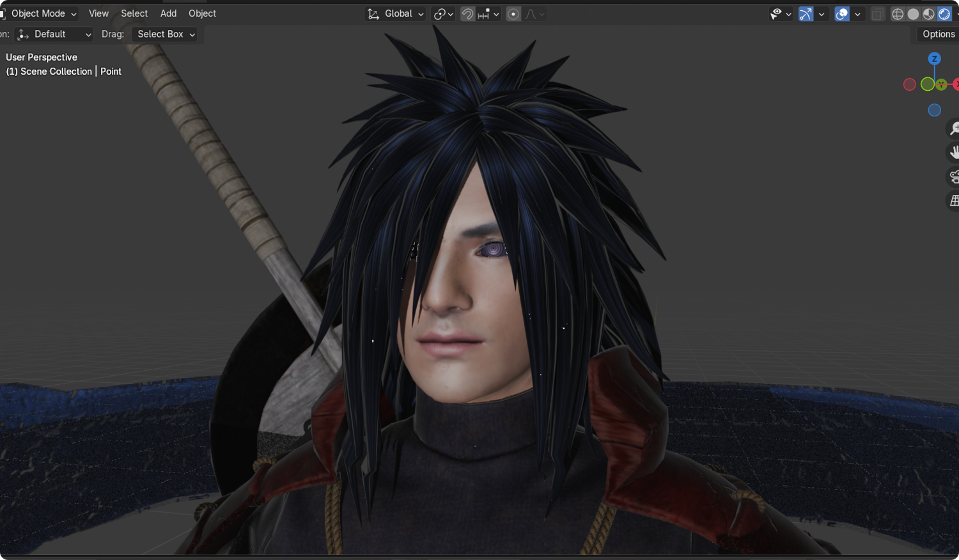Click the editor type icon beside Object Mode
959x560 pixels.
click(x=2, y=13)
